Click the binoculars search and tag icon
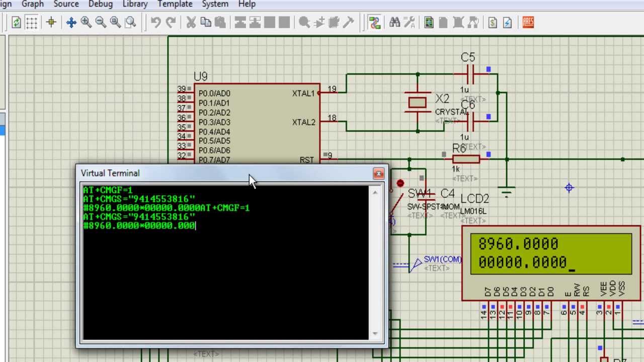Viewport: 644px width, 362px height. tap(395, 22)
